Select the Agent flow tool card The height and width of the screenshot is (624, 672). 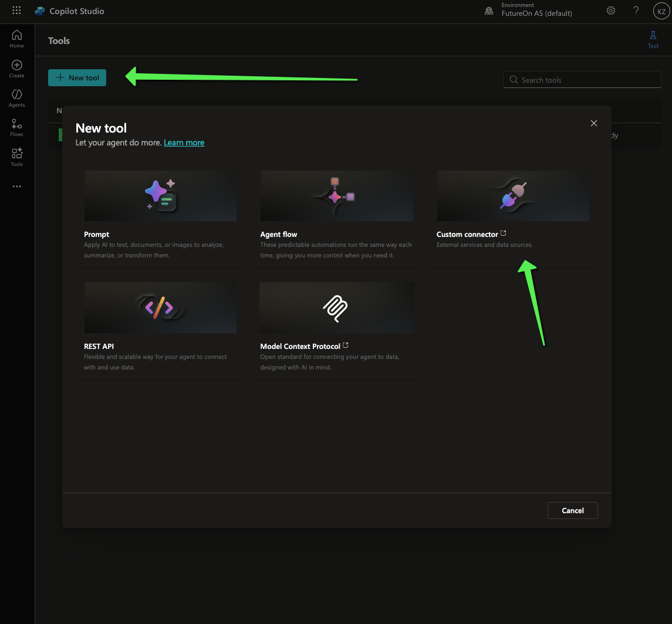click(x=336, y=215)
